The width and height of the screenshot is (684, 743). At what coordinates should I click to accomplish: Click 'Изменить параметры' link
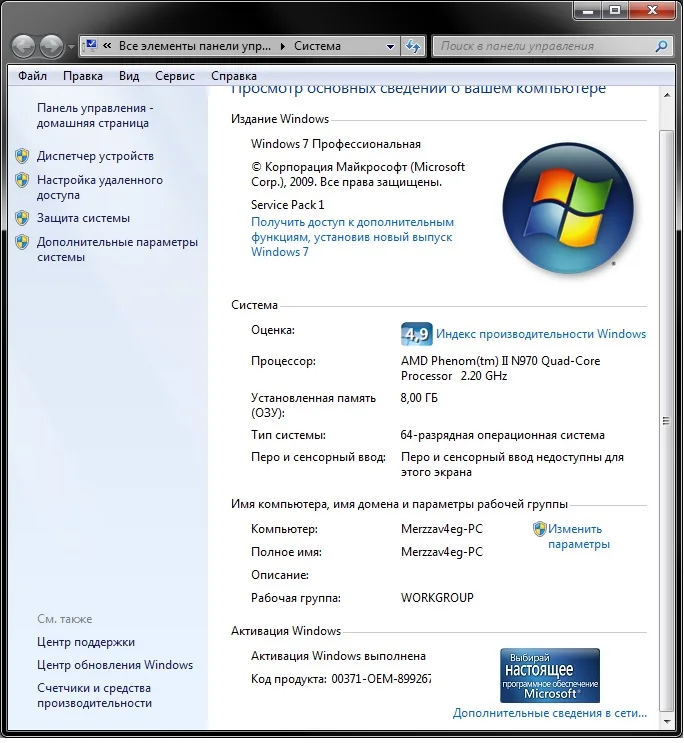pos(578,536)
